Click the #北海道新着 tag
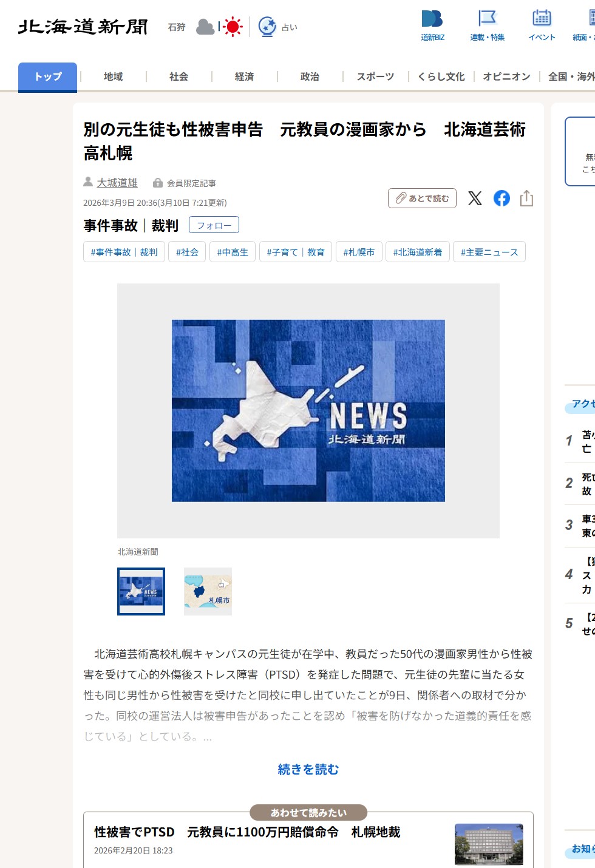The height and width of the screenshot is (868, 595). click(x=418, y=252)
